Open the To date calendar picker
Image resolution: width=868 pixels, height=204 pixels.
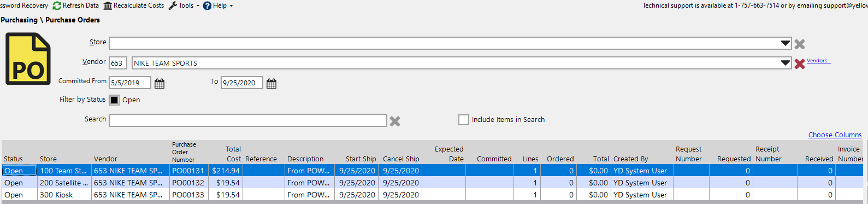click(x=271, y=83)
